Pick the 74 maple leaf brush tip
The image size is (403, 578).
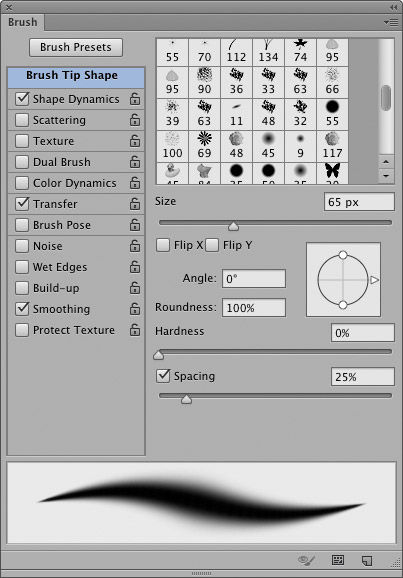coord(300,51)
